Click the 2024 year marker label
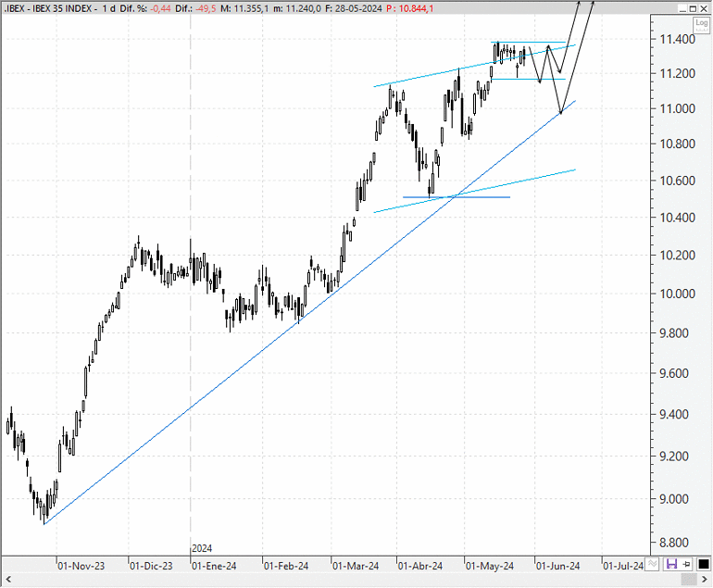Screen dimensions: 713x588 pos(202,549)
